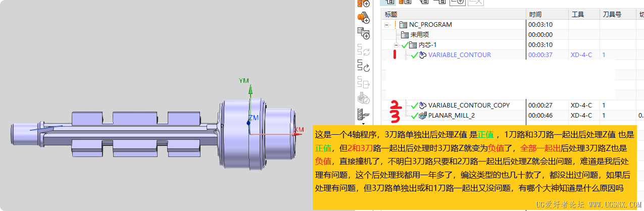
Task: Select the PLANAR_MILL_2 operation
Action: click(451, 116)
